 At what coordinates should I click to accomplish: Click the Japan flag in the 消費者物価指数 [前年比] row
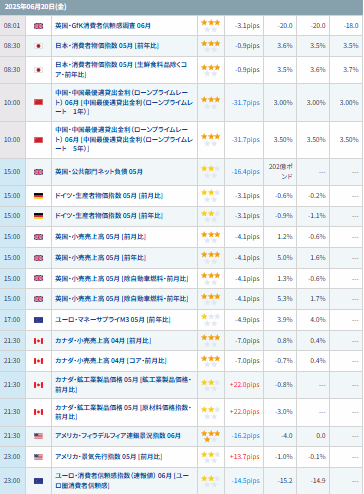(x=38, y=46)
